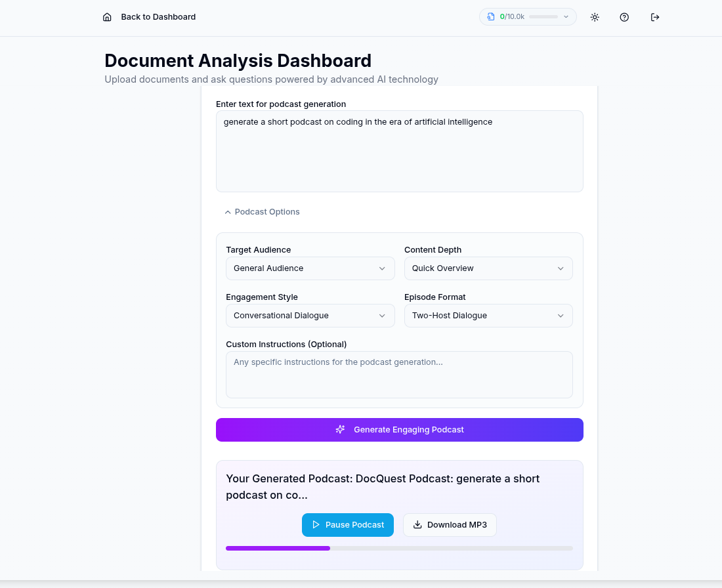This screenshot has width=722, height=588.
Task: Seek on the podcast progress bar
Action: (x=399, y=549)
